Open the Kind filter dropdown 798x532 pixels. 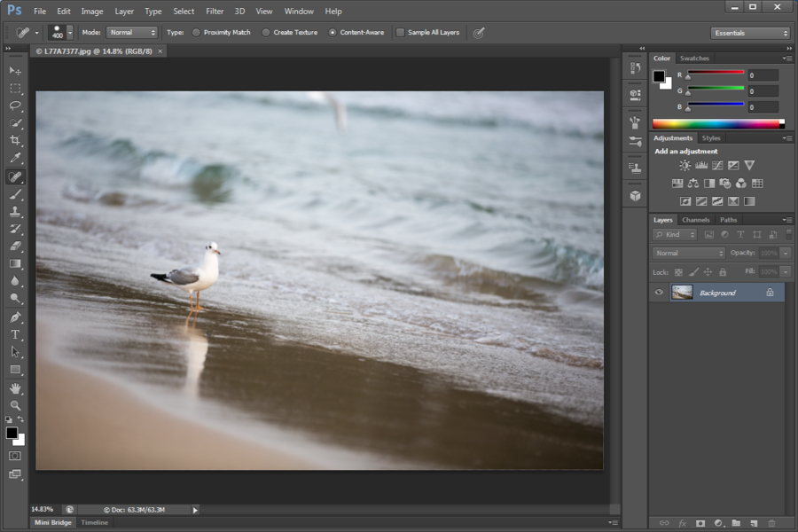(x=675, y=235)
